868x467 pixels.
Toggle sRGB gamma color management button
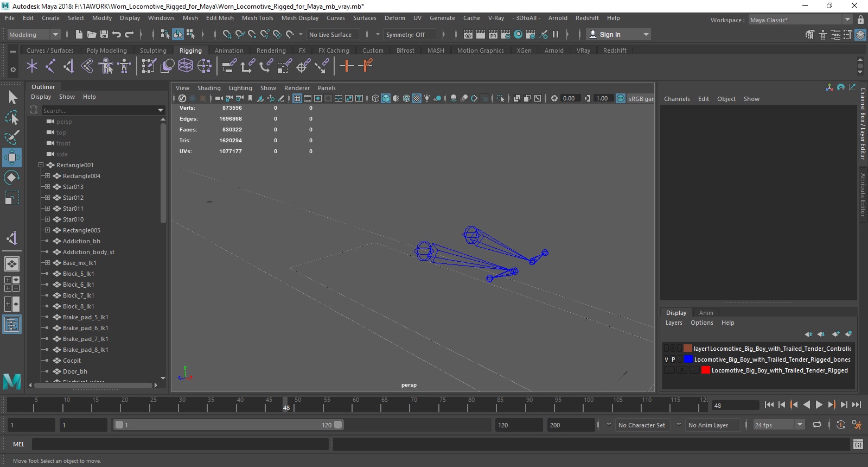click(621, 98)
